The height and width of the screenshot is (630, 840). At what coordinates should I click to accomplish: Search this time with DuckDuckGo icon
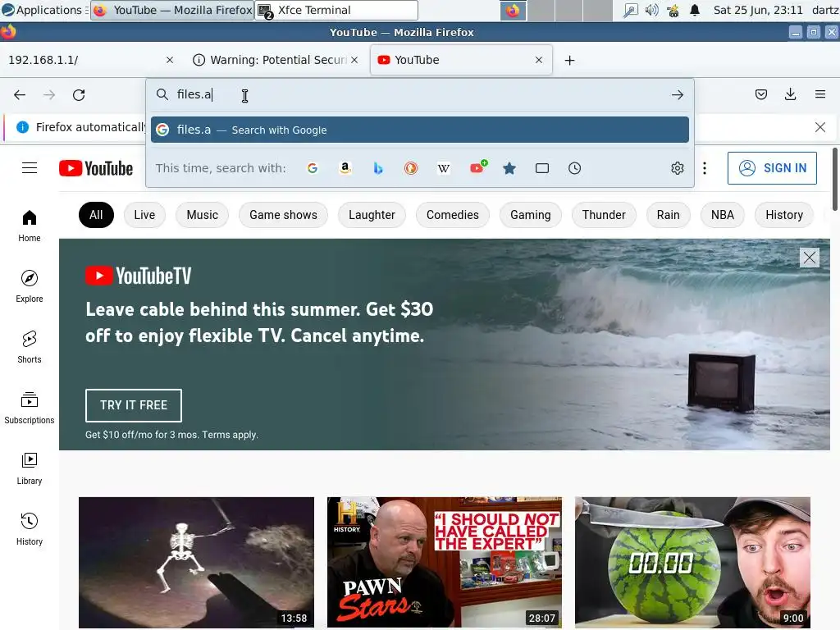click(x=411, y=168)
